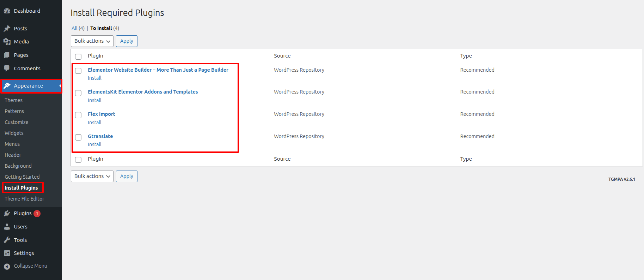The height and width of the screenshot is (280, 644).
Task: Click the top Apply button
Action: [127, 41]
